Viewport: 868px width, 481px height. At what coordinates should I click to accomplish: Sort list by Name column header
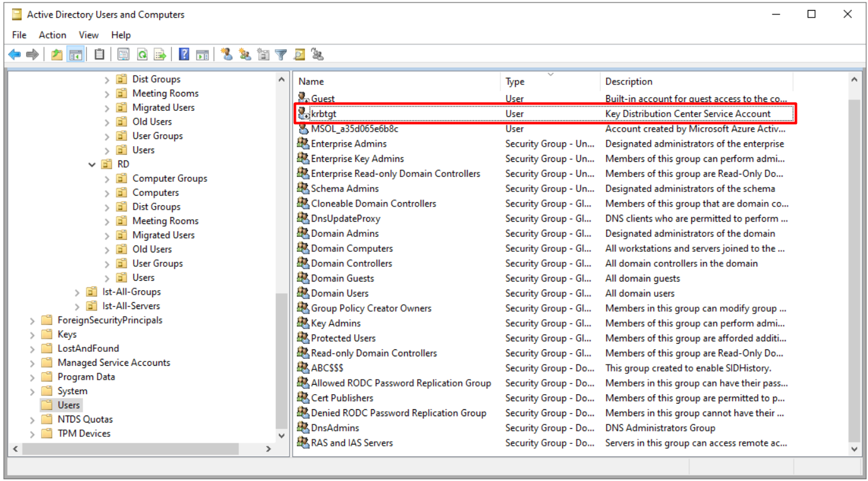(397, 81)
